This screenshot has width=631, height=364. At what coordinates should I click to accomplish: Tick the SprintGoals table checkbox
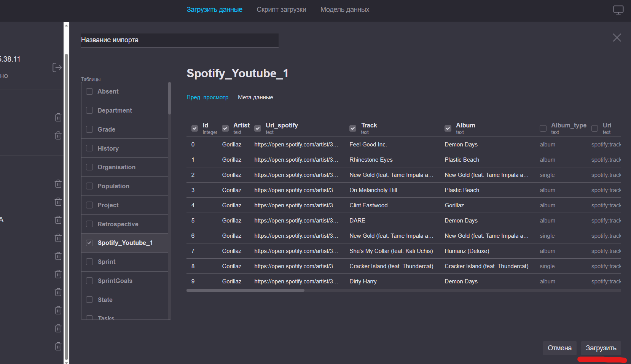[89, 281]
